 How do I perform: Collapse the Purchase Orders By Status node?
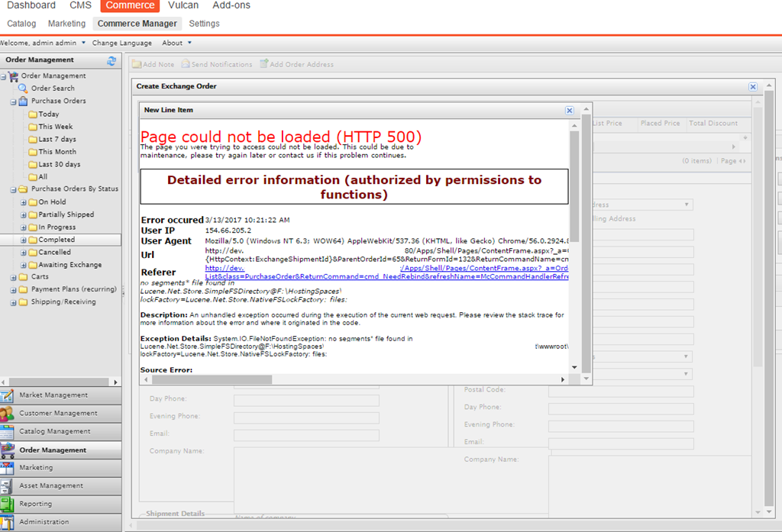click(14, 189)
